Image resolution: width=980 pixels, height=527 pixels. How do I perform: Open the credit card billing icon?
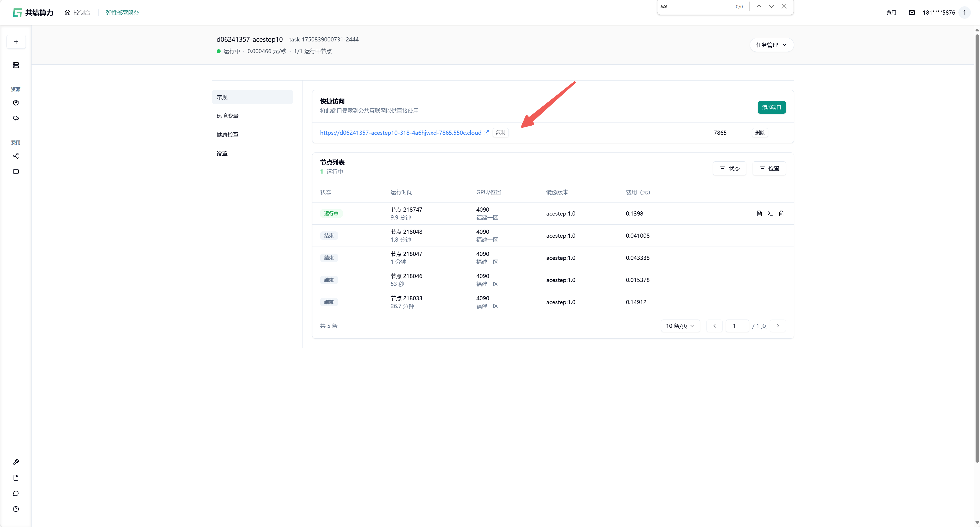tap(16, 171)
